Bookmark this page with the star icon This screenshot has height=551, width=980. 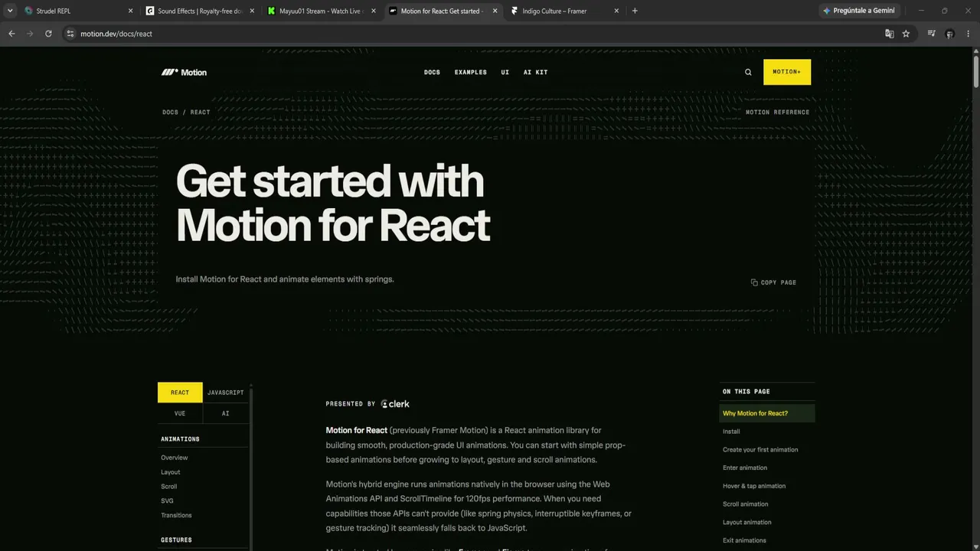pyautogui.click(x=906, y=34)
